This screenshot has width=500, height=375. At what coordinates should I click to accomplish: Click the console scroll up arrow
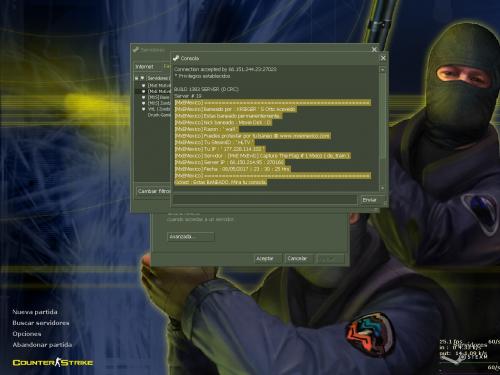(x=383, y=70)
